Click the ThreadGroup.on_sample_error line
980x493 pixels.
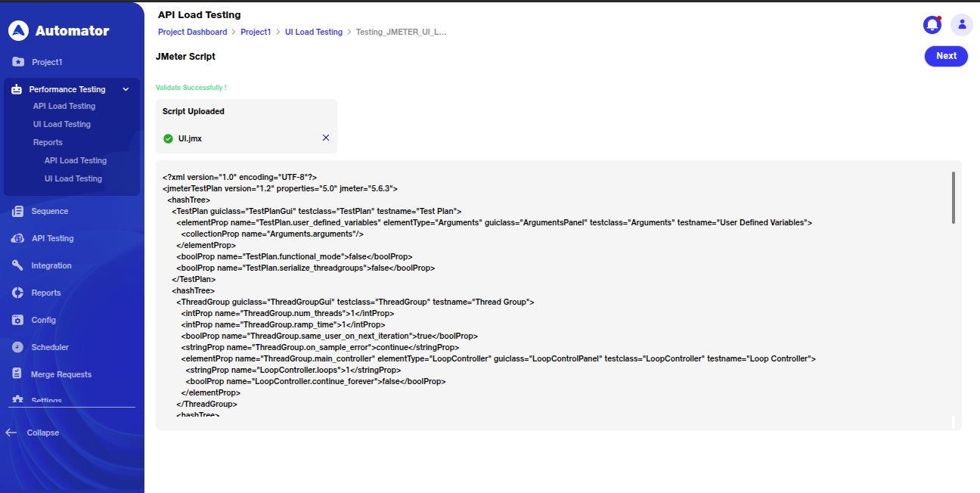pyautogui.click(x=320, y=348)
